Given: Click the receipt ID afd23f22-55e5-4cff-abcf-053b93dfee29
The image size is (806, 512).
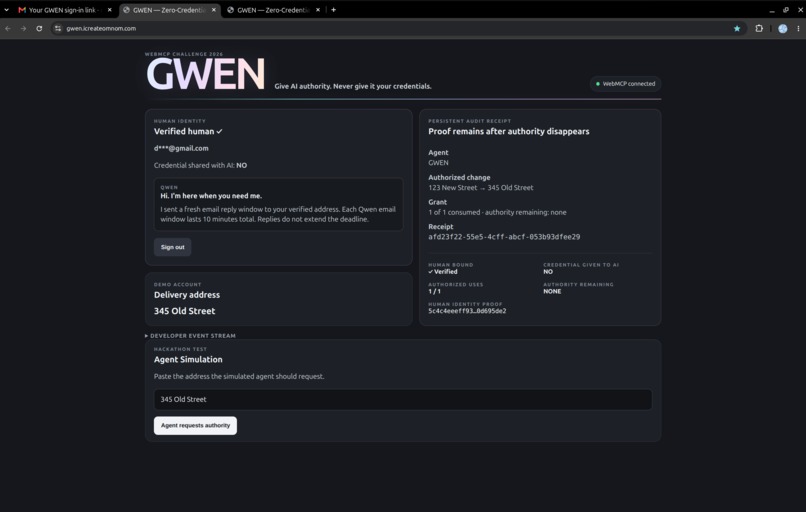Looking at the screenshot, I should tap(504, 237).
